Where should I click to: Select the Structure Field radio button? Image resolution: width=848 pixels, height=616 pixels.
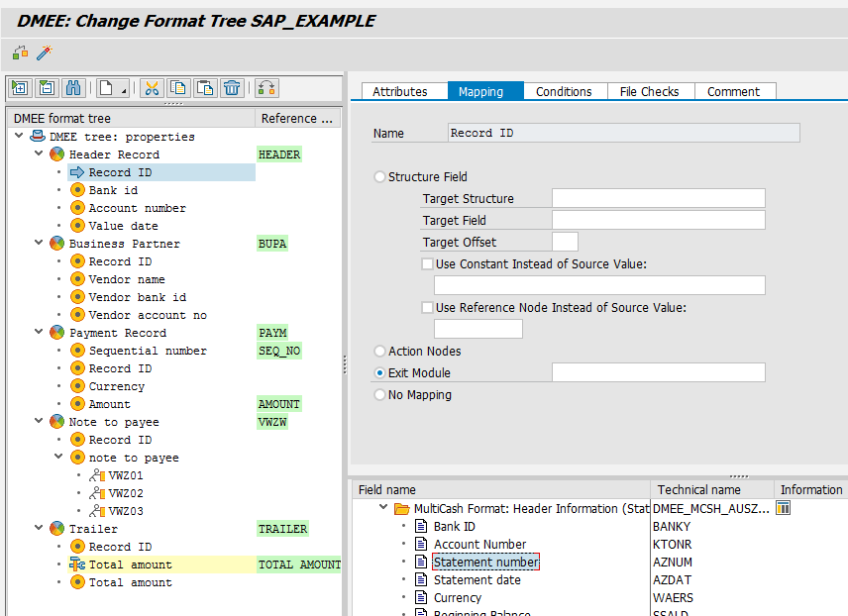pos(379,177)
